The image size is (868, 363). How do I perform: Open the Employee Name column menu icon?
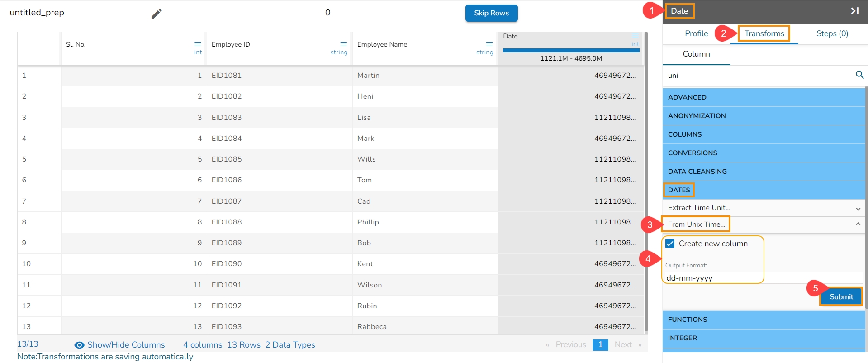tap(489, 44)
